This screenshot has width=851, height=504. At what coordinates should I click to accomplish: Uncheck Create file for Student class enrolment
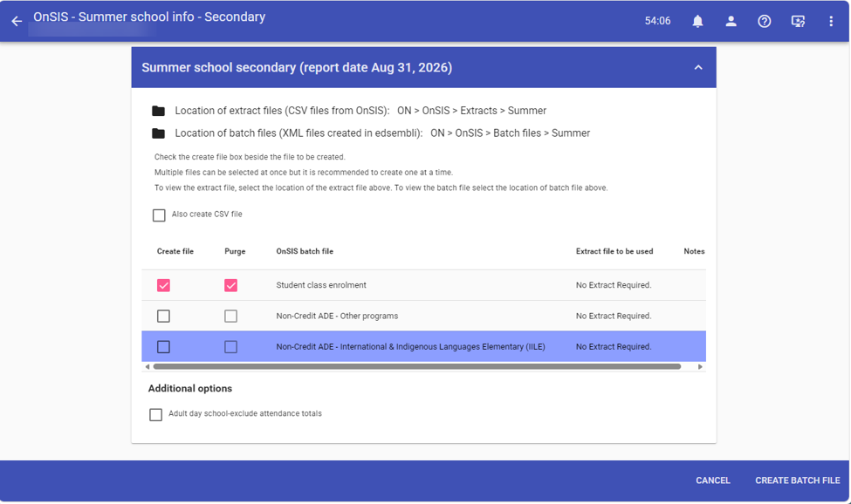tap(163, 286)
